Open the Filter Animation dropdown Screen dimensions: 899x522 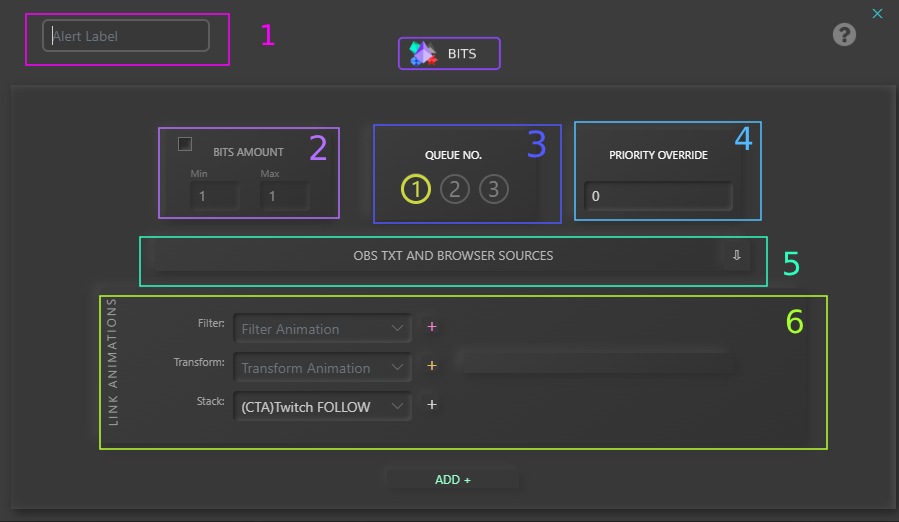[322, 328]
